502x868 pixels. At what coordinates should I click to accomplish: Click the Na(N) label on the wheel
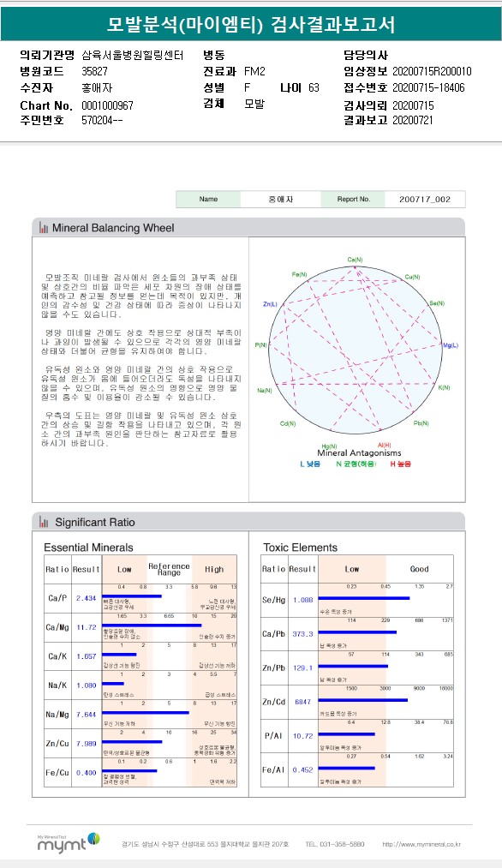point(265,390)
